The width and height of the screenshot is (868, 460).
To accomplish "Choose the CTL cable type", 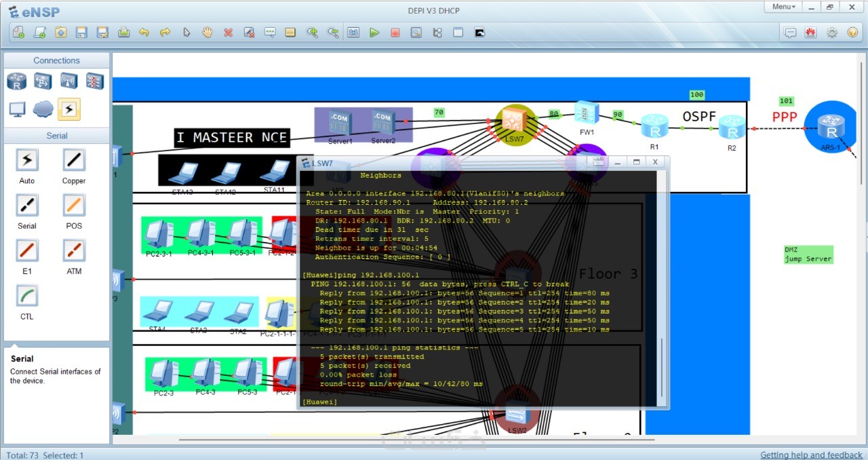I will (x=27, y=296).
